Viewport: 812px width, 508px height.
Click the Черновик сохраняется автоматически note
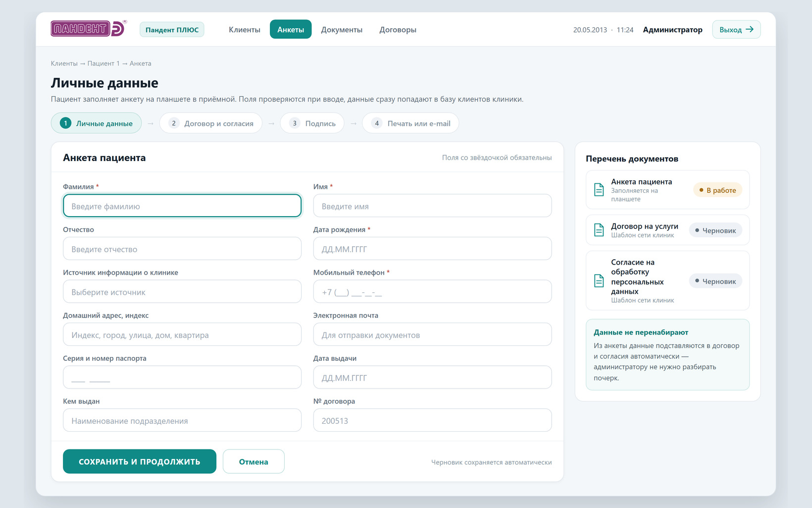(x=491, y=462)
